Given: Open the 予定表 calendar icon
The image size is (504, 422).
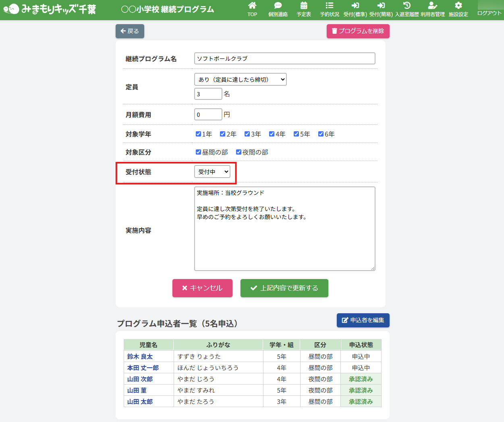Looking at the screenshot, I should 304,6.
